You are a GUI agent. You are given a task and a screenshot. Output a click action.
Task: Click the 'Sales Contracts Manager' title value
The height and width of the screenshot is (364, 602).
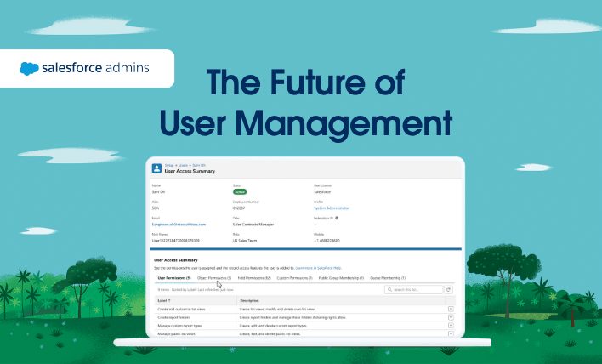tap(253, 225)
